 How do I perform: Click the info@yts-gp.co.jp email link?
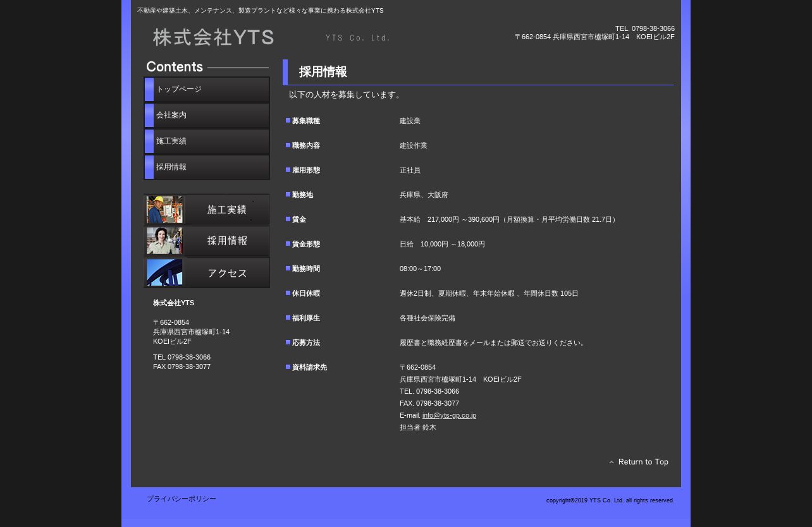449,415
